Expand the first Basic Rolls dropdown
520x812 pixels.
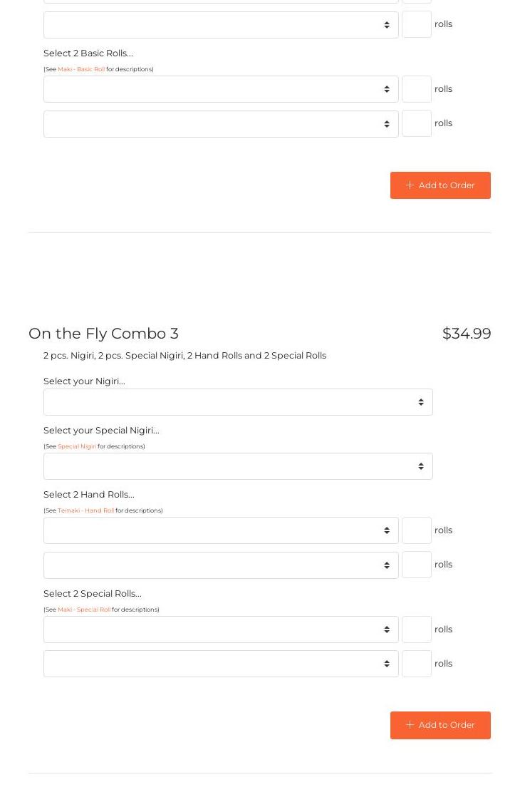[221, 89]
